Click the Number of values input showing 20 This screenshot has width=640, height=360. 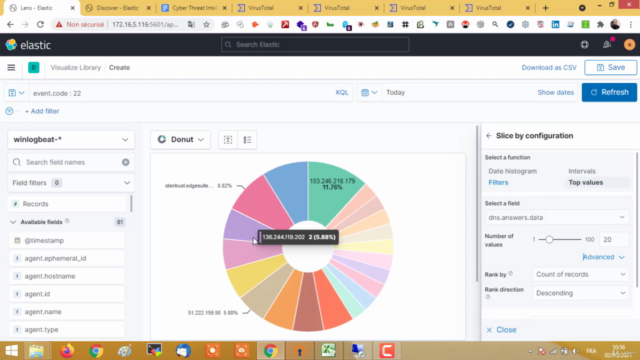click(613, 240)
